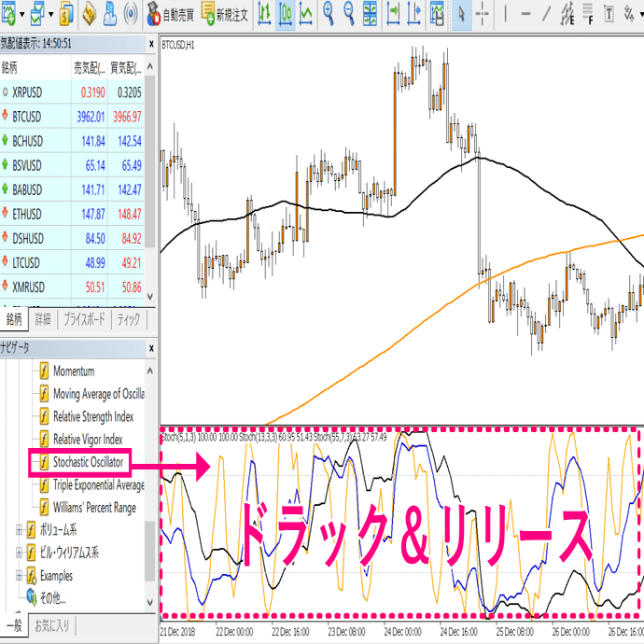Select the Fibonacci retracement tool
Image resolution: width=644 pixels, height=644 pixels.
click(588, 14)
